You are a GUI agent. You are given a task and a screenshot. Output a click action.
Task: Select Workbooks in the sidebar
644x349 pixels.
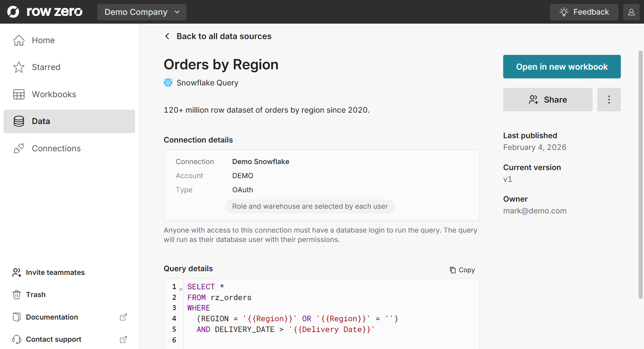pos(54,94)
